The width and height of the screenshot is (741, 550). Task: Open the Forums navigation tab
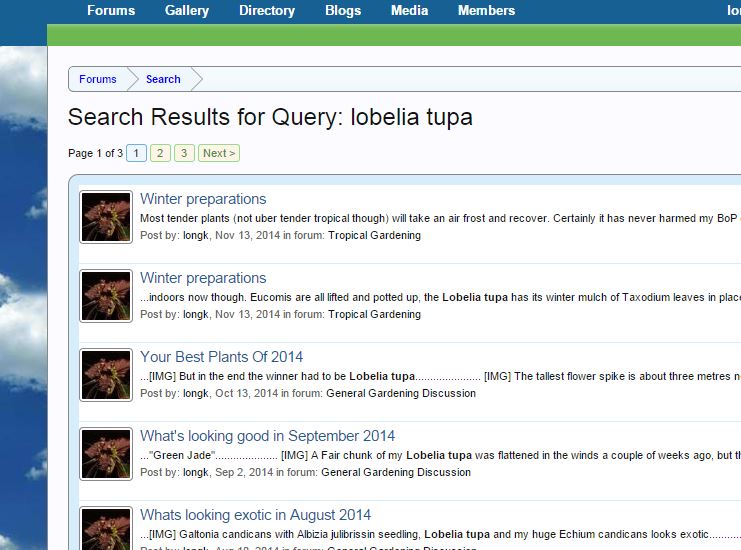[110, 11]
